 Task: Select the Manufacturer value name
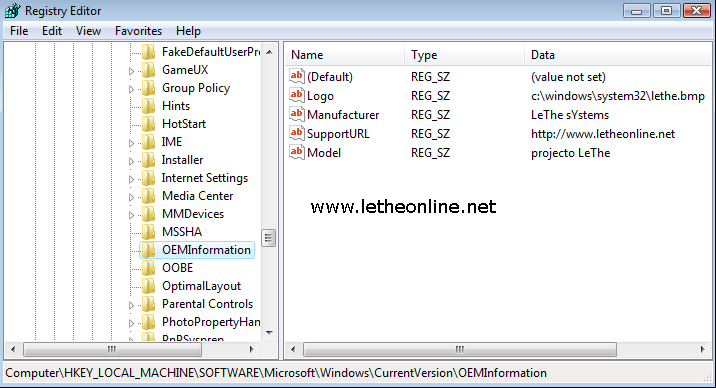343,115
